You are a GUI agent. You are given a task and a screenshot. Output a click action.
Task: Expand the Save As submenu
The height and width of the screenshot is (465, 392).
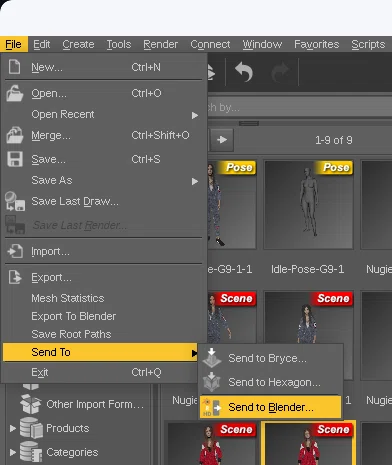tap(103, 180)
